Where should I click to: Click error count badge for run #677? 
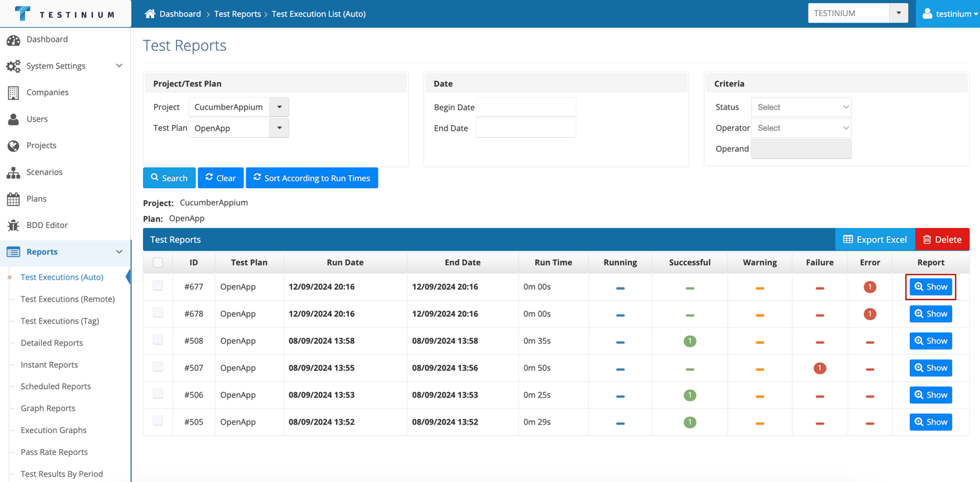coord(870,287)
